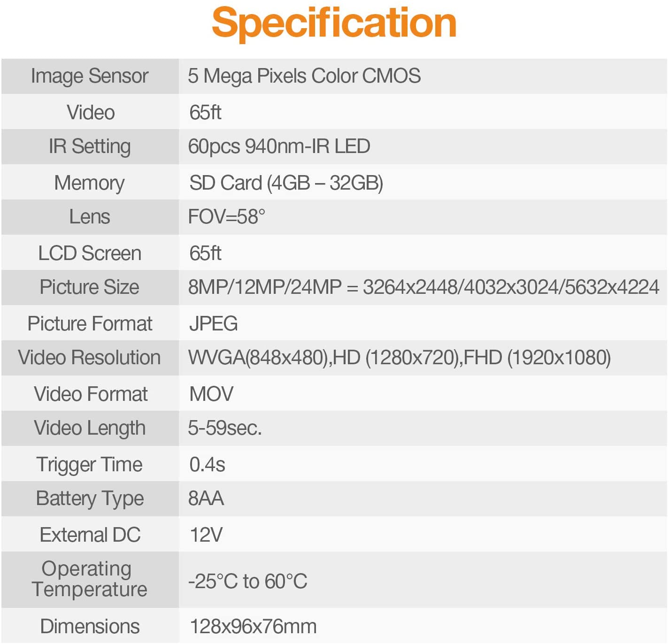The image size is (670, 644).
Task: Click the Video Resolution label
Action: coord(90,358)
